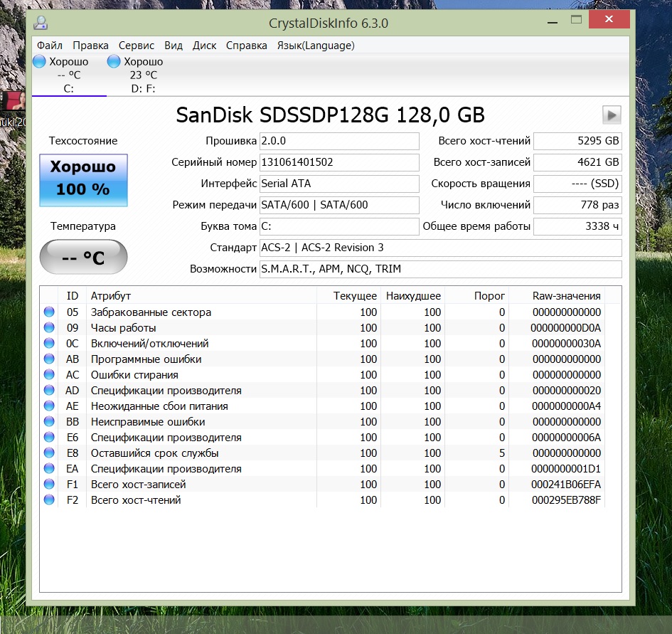Open the Диск menu

pos(204,46)
